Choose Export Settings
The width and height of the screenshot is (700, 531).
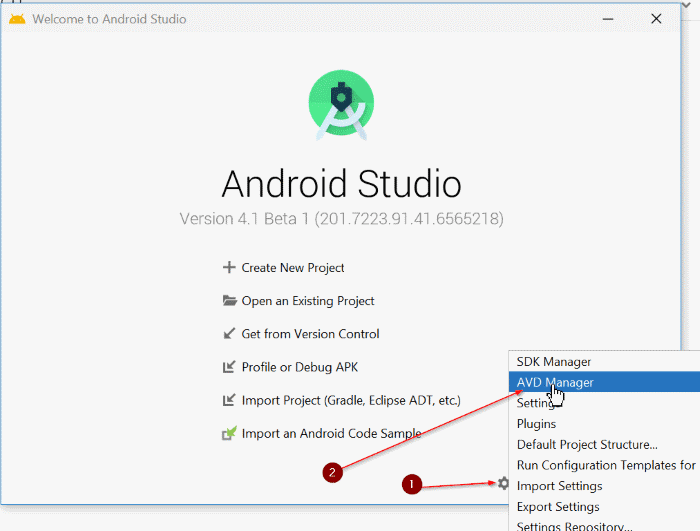click(x=604, y=506)
